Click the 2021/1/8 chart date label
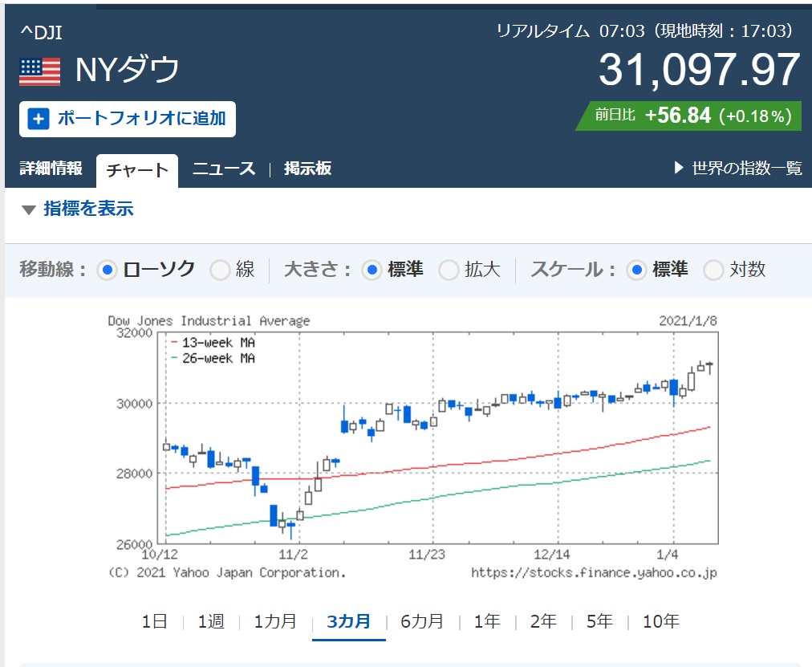This screenshot has height=667, width=812. point(688,321)
